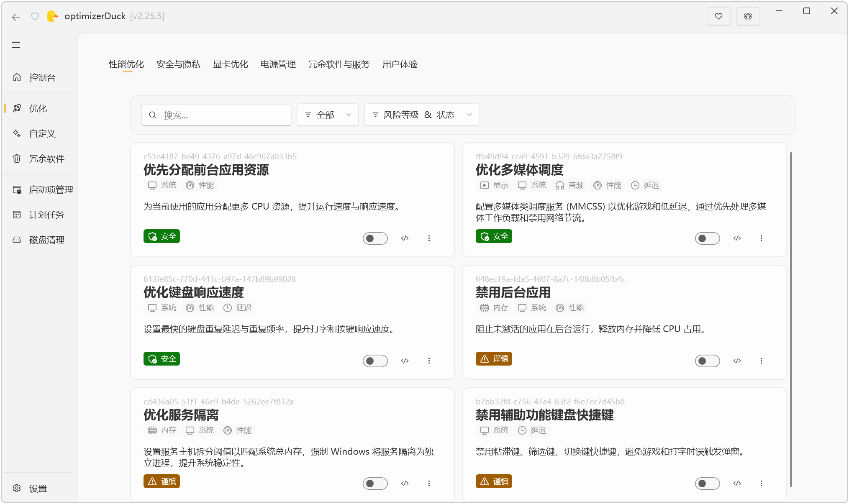Click the 延迟 tag on 优化键盘响应速度
The image size is (849, 504).
[237, 308]
